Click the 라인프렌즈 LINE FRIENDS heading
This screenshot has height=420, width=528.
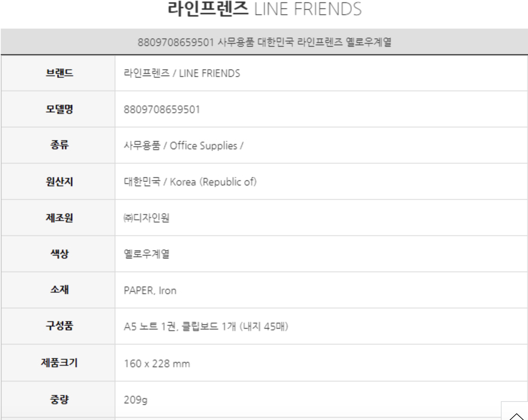[x=264, y=9]
